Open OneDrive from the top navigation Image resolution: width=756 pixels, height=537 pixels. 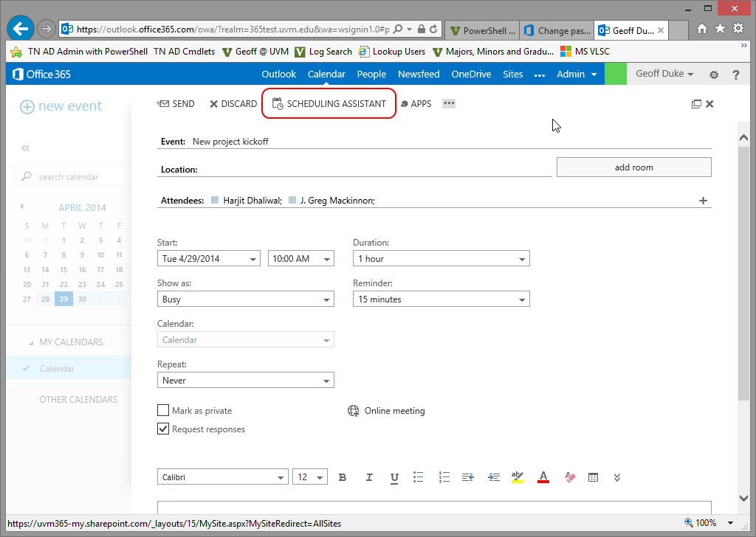tap(471, 75)
